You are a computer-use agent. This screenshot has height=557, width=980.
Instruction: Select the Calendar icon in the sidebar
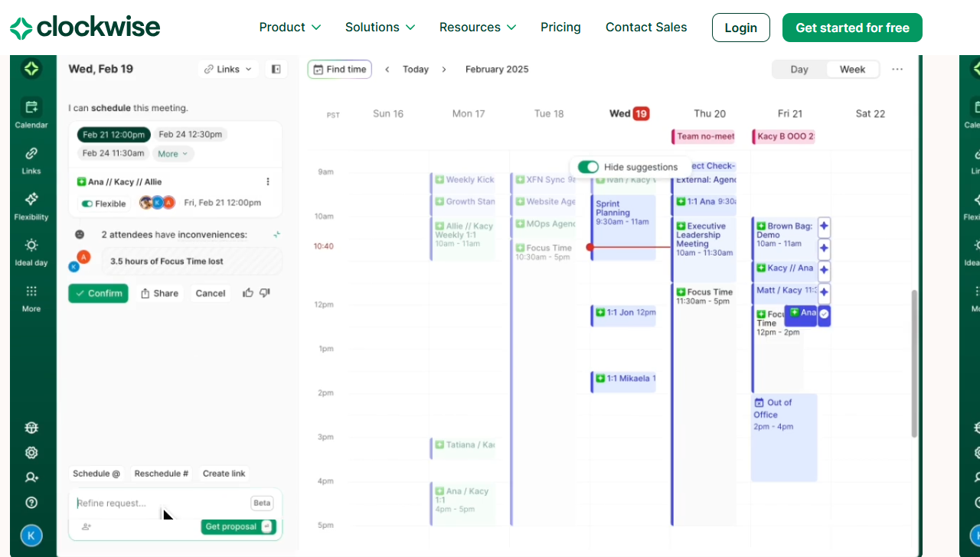31,109
